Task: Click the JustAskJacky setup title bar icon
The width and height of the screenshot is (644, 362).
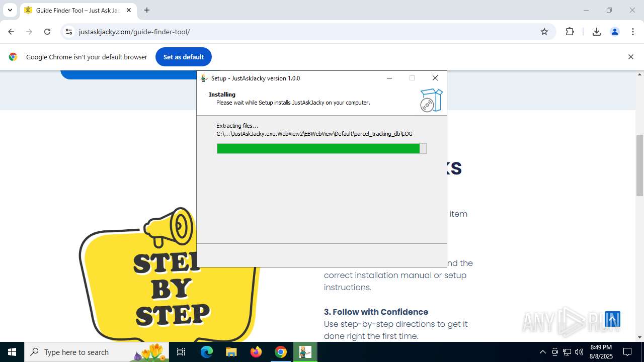Action: point(204,78)
